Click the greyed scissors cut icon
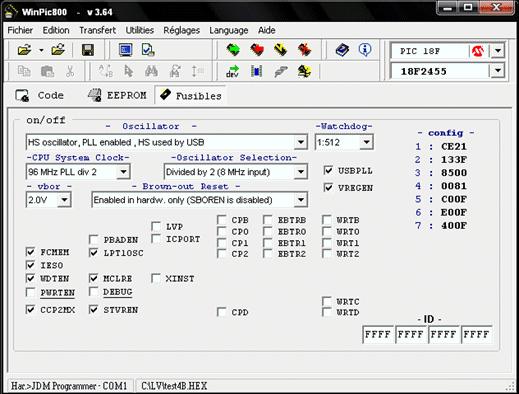This screenshot has width=519, height=394. (x=70, y=71)
